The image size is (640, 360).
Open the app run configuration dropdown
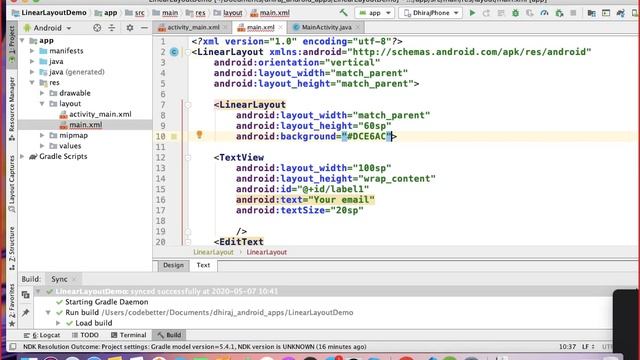(x=375, y=13)
